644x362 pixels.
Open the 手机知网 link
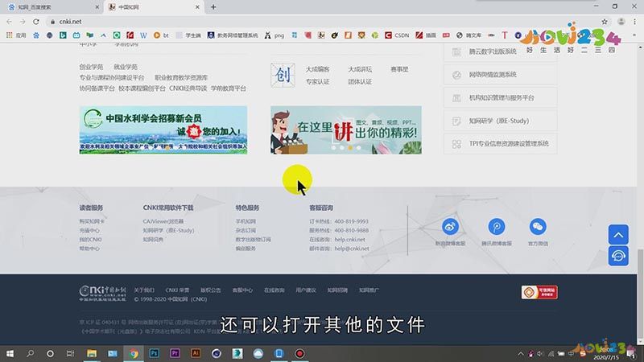[x=246, y=221]
